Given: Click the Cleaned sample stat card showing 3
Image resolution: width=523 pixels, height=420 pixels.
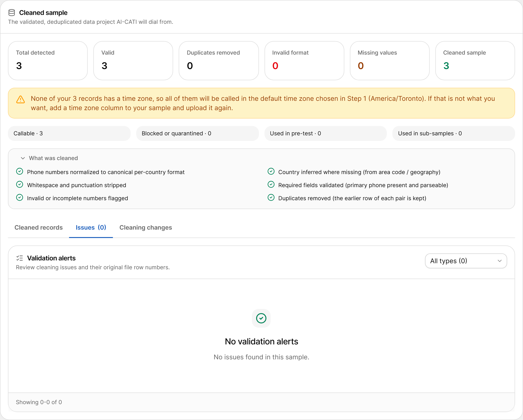Looking at the screenshot, I should [475, 61].
